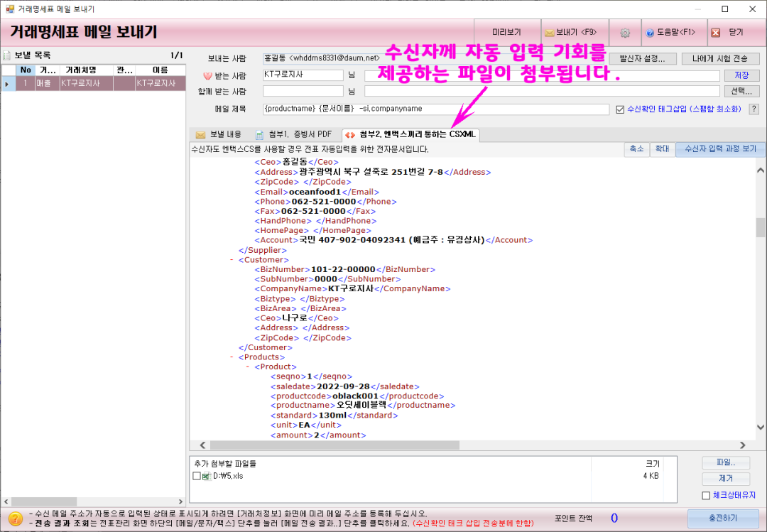Click the 메일 제목 input field
The image size is (767, 532).
[436, 109]
